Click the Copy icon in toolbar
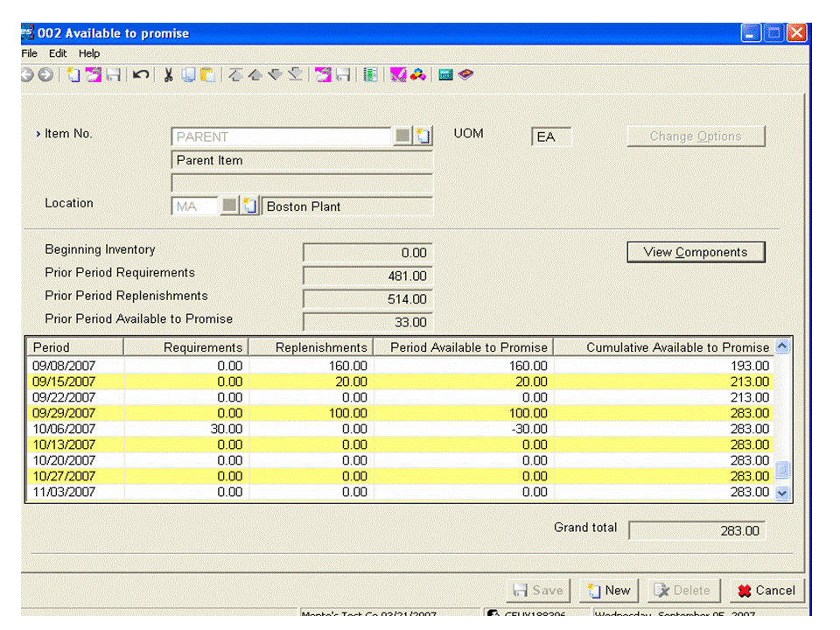Viewport: 840px width, 630px height. [188, 76]
